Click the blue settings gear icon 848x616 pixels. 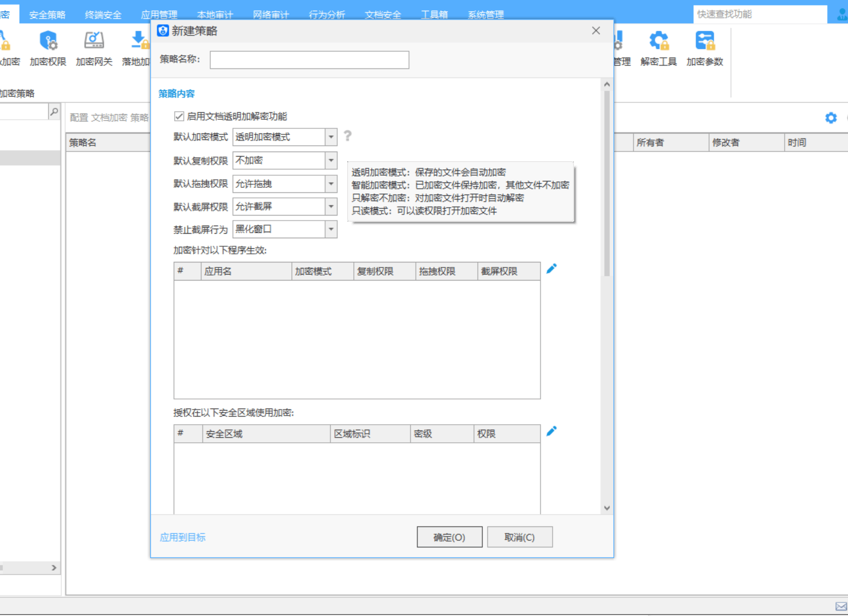coord(831,118)
